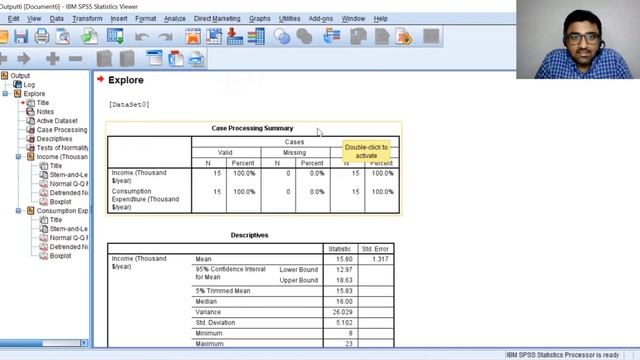Open the Window menu
The width and height of the screenshot is (640, 360).
coord(353,19)
